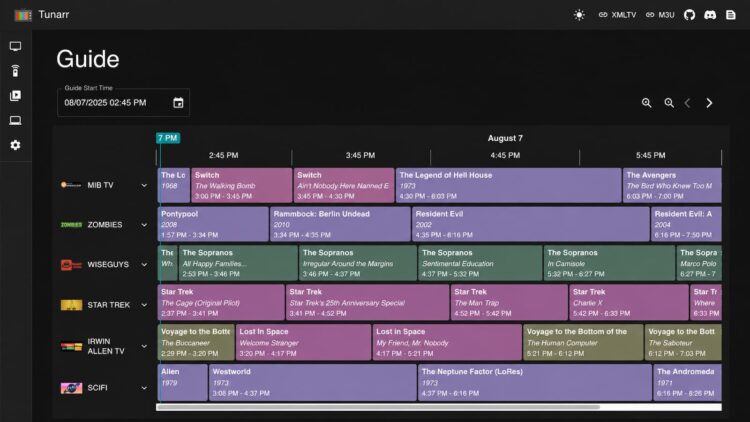This screenshot has height=422, width=750.
Task: Select the Westworld 1973 program
Action: [313, 382]
